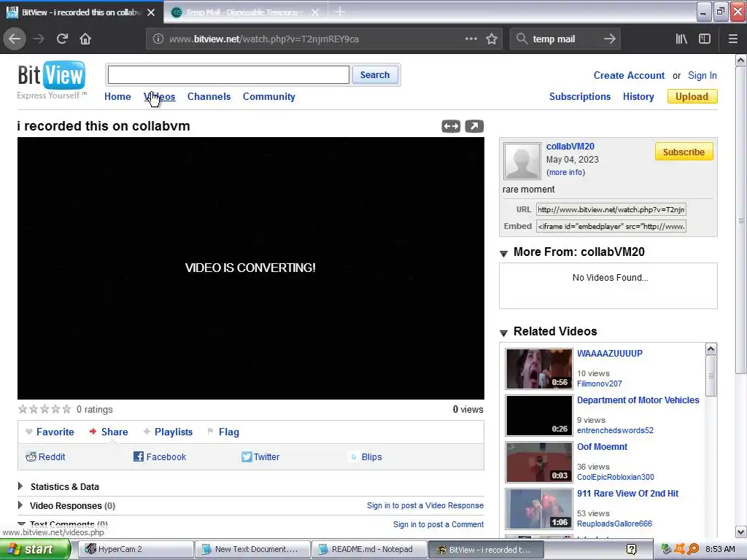Click Sign in to post a Video Response
747x560 pixels.
[425, 505]
